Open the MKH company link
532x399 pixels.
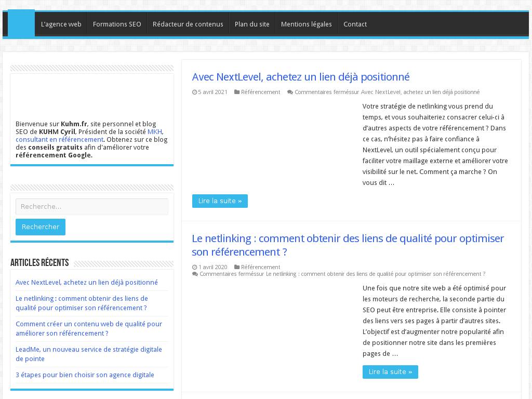coord(154,132)
